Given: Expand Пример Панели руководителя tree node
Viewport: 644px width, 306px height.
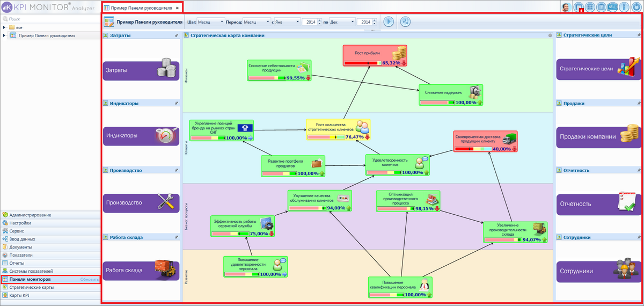Looking at the screenshot, I should point(4,35).
